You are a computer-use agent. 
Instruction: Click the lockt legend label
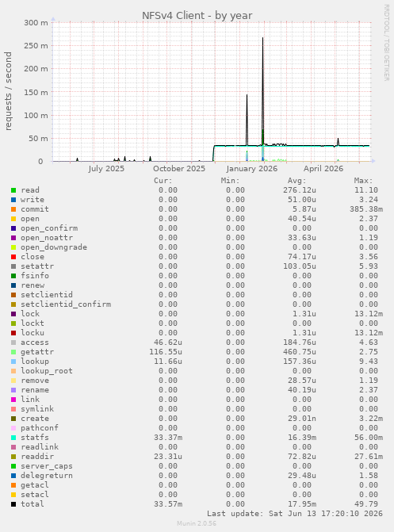point(33,323)
